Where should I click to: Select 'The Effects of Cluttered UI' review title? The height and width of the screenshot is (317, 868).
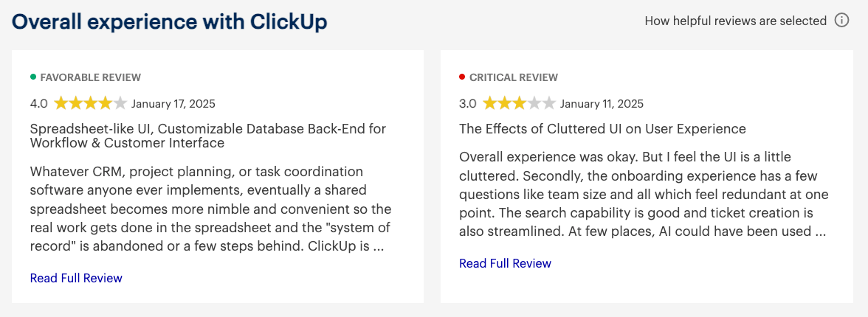pos(602,129)
